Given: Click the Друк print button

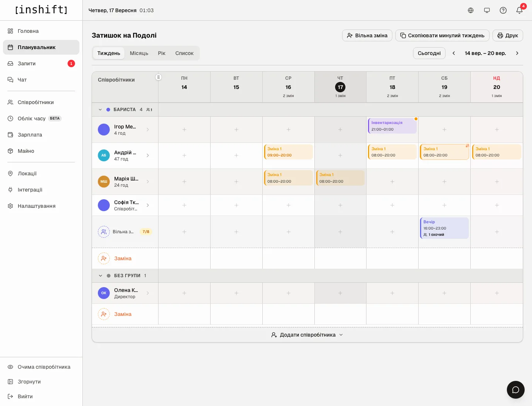Looking at the screenshot, I should coord(508,35).
